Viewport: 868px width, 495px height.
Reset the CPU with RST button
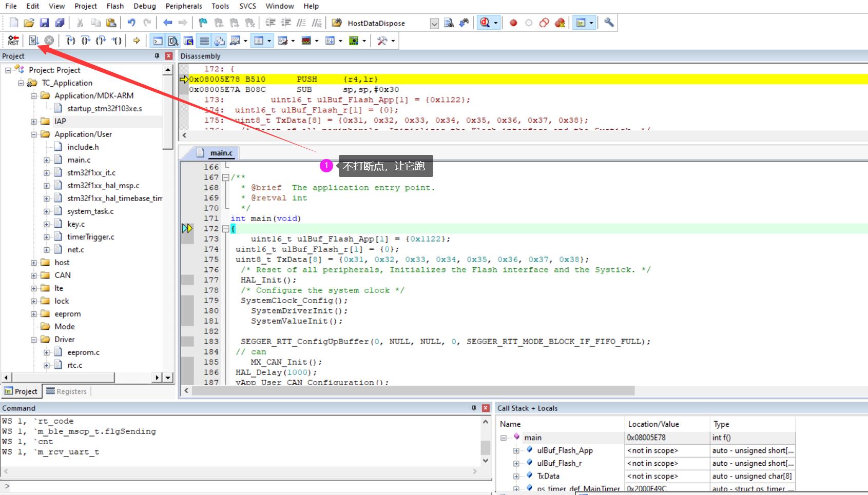13,41
